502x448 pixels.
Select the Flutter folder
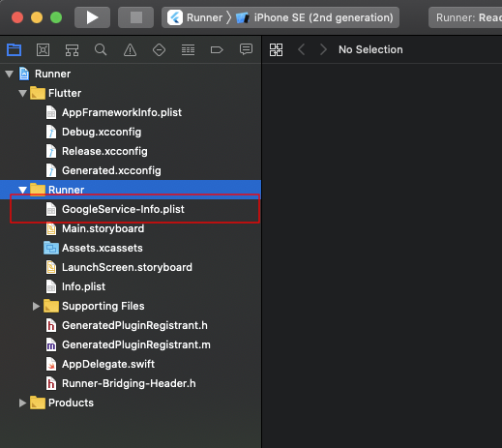point(56,93)
